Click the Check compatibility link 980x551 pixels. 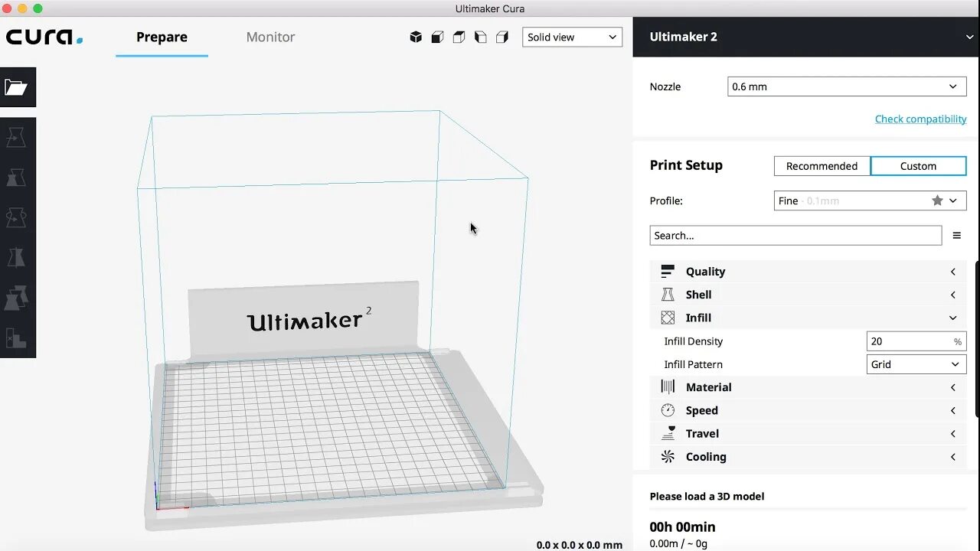[920, 119]
